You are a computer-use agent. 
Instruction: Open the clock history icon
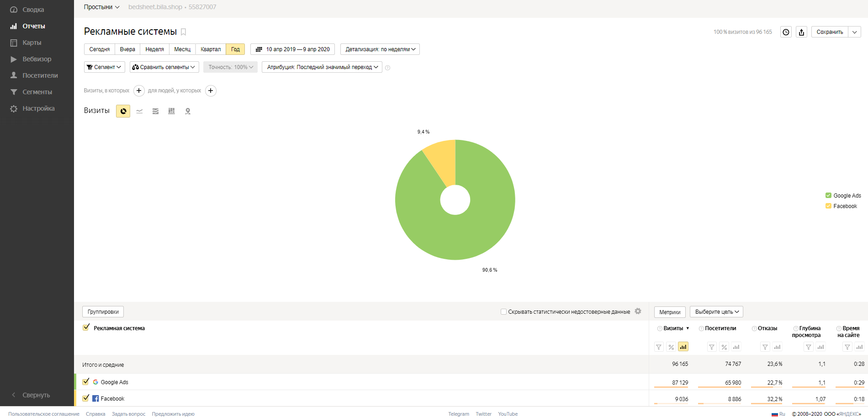coord(786,32)
